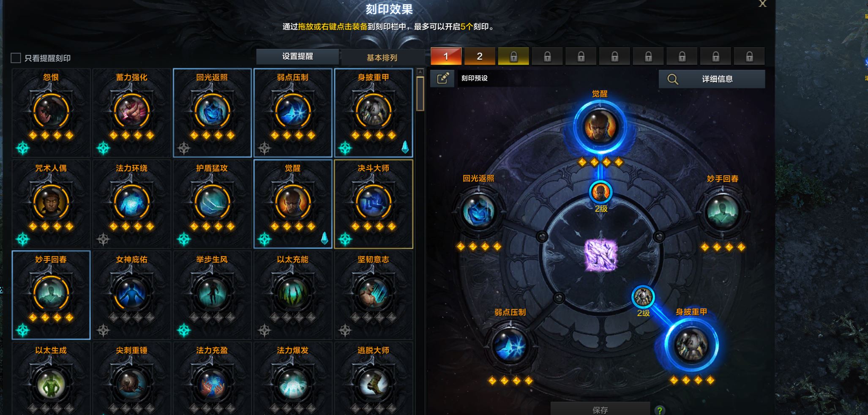
Task: Toggle the reminder marker on 回光返照 card
Action: click(x=184, y=148)
